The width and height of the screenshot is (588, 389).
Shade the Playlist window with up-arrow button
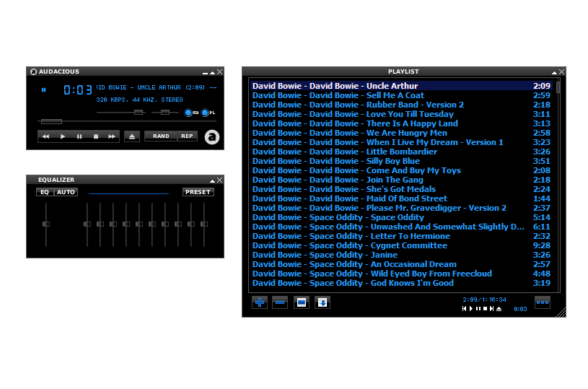tap(554, 72)
